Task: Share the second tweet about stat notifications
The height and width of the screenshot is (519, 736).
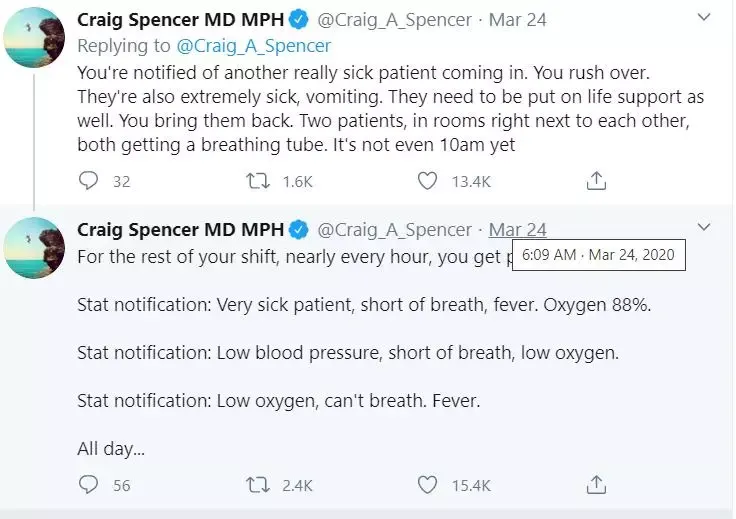Action: [596, 484]
